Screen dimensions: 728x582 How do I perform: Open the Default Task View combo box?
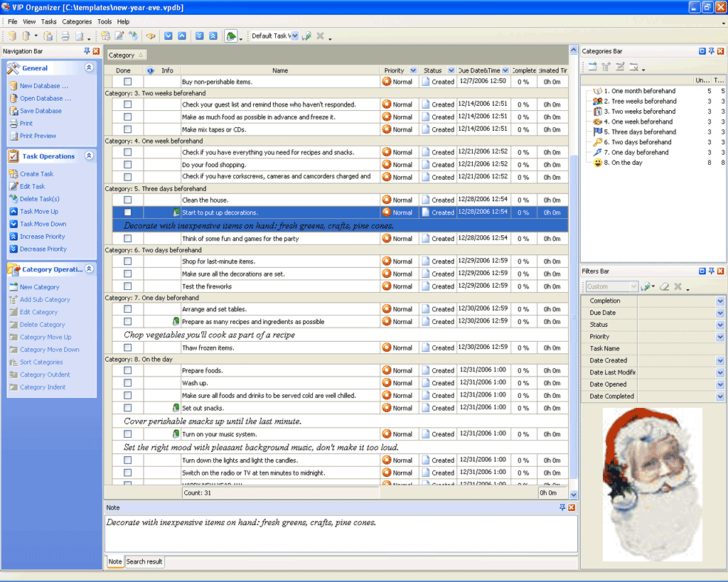[294, 36]
